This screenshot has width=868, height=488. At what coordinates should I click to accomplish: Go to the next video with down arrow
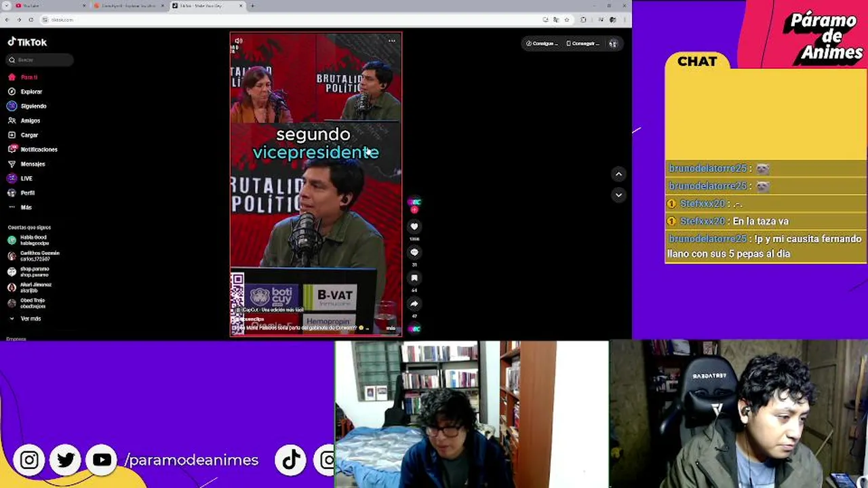[x=618, y=195]
